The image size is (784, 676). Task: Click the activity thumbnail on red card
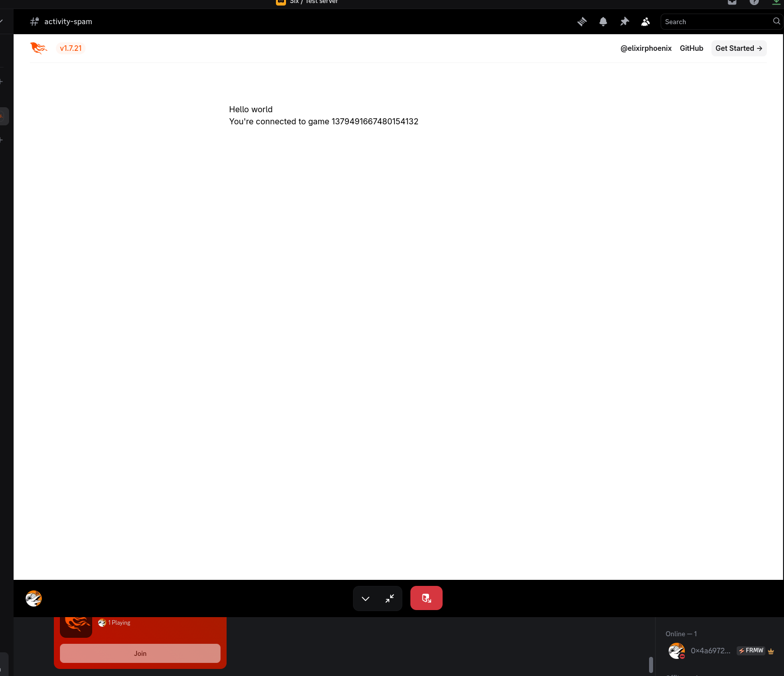[76, 626]
